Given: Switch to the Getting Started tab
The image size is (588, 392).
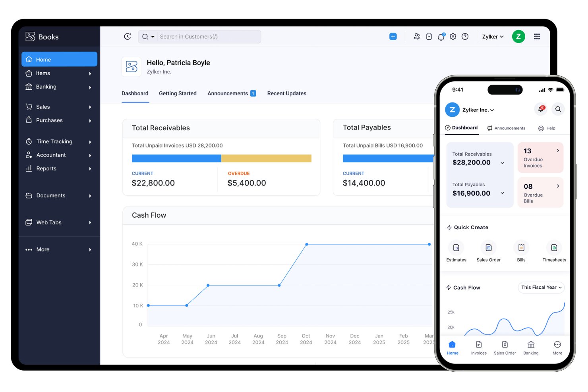Looking at the screenshot, I should 178,93.
